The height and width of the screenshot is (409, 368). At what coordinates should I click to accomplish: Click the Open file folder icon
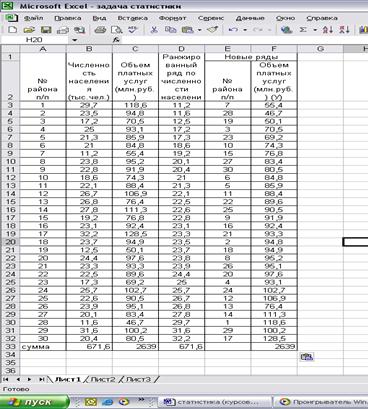[x=29, y=30]
